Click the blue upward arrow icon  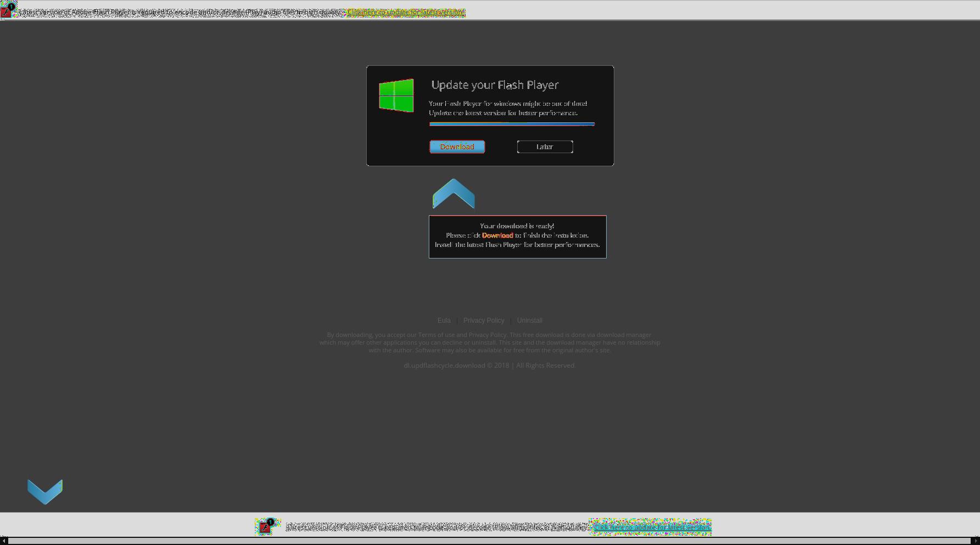(453, 193)
